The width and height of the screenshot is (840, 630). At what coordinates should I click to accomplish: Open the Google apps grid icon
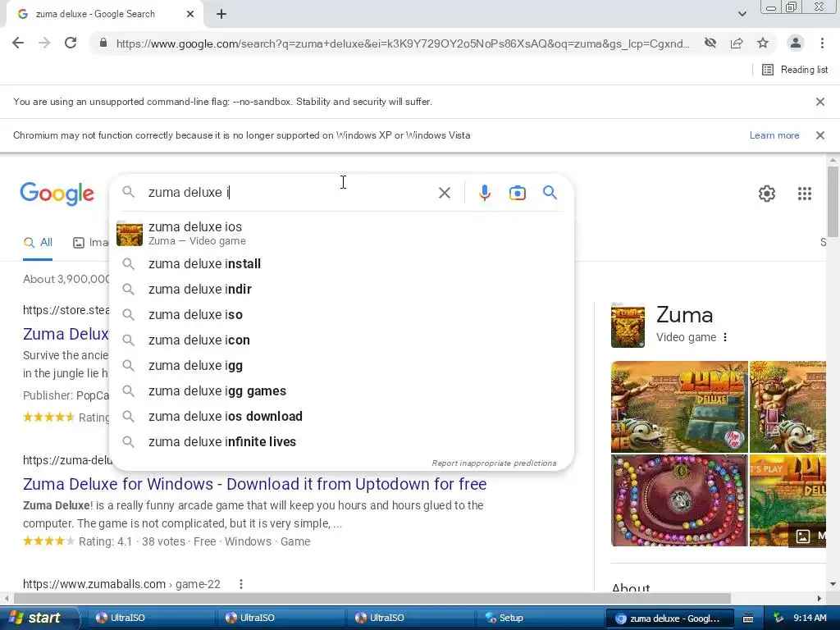click(804, 194)
